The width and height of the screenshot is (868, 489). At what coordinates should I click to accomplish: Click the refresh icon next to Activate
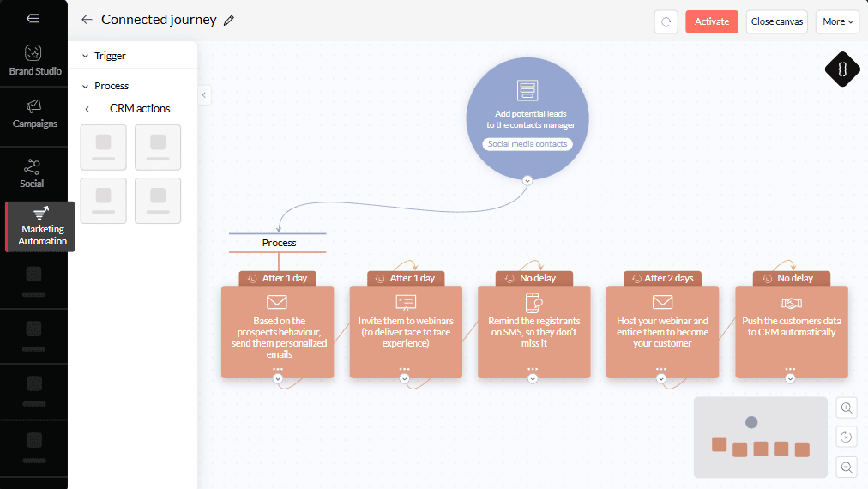(x=666, y=21)
